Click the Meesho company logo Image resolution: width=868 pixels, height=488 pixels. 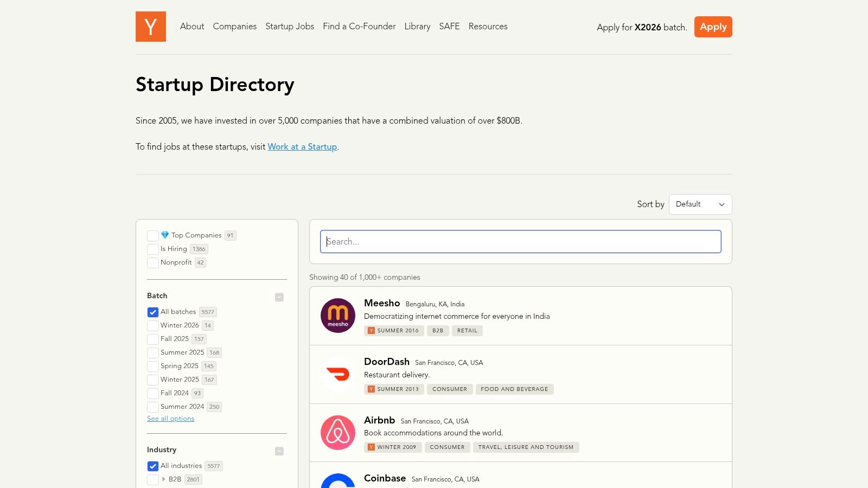pyautogui.click(x=337, y=316)
